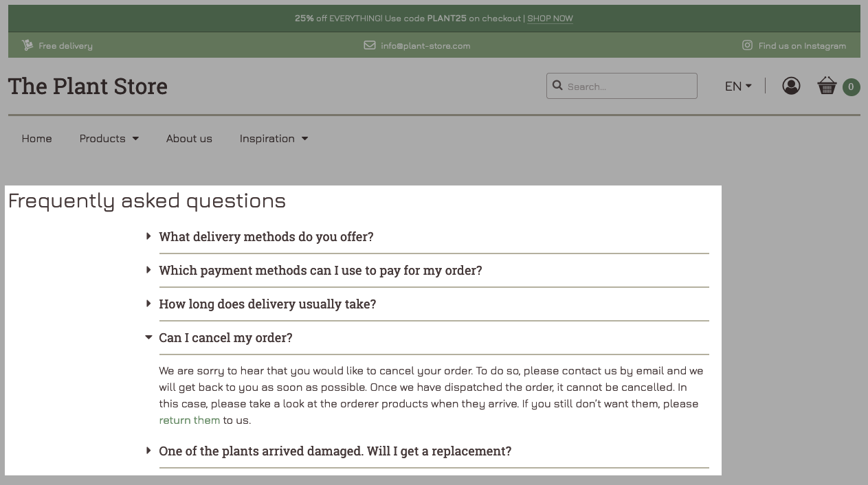Expand the payment methods question

320,270
